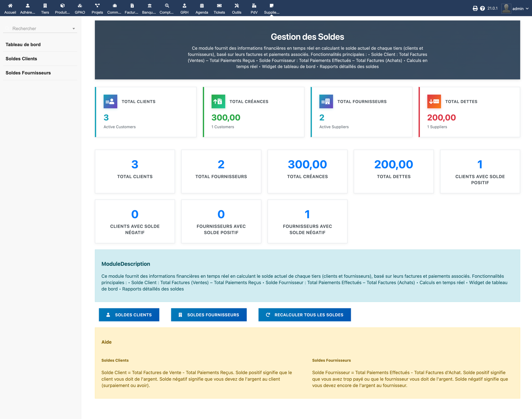This screenshot has width=532, height=419.
Task: Open the Projets icon in top menu
Action: [x=97, y=8]
